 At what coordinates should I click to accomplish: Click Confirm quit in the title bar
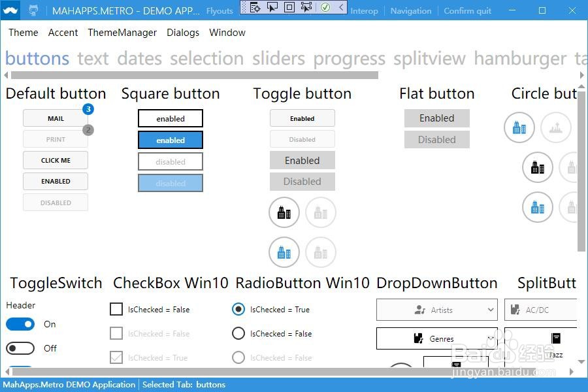point(467,11)
